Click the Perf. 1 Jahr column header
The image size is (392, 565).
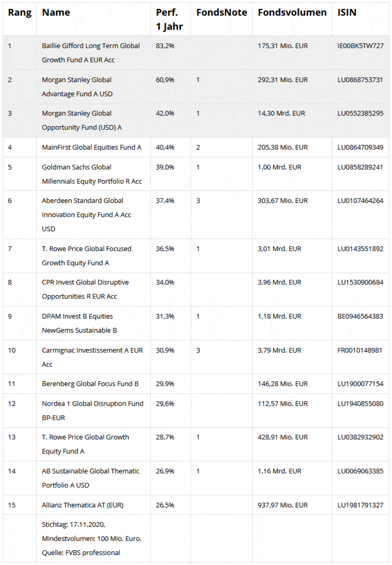tap(167, 19)
